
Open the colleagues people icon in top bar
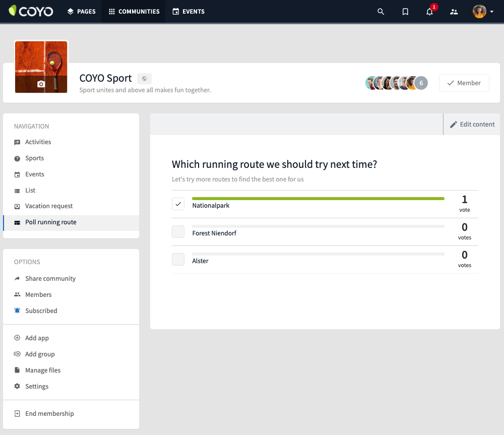coord(454,12)
